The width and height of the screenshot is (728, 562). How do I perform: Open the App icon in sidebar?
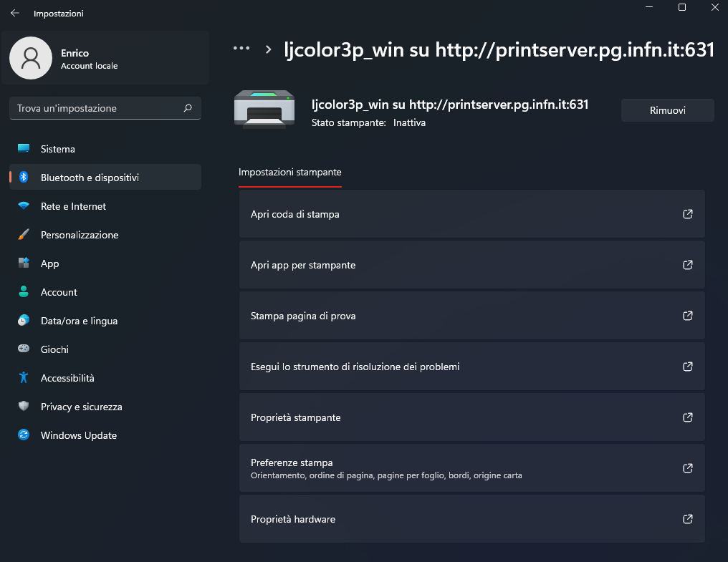(x=24, y=263)
